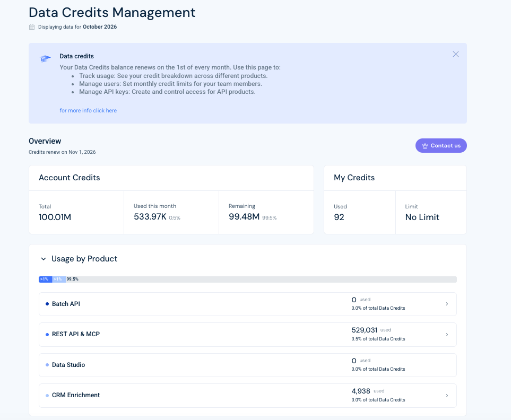
Task: Click the My Credits Used value 92
Action: [x=339, y=217]
